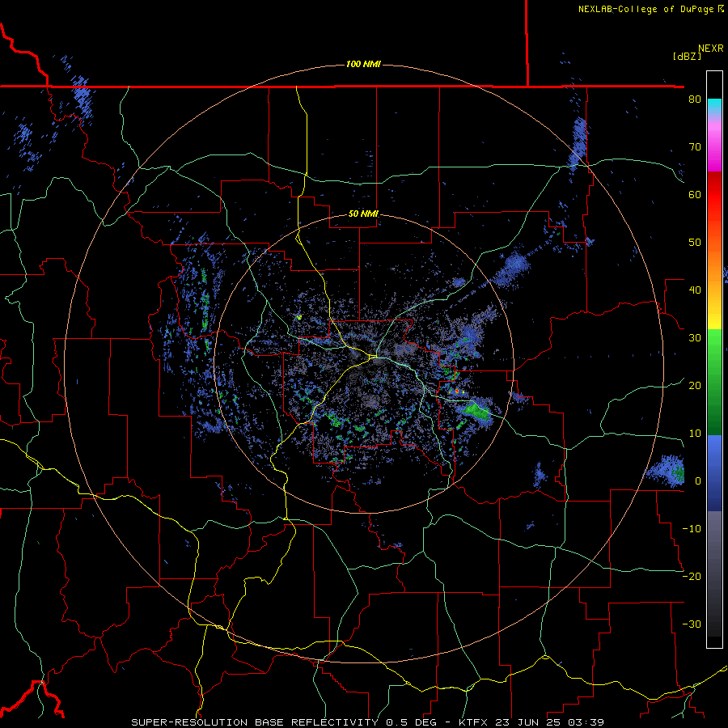The width and height of the screenshot is (728, 728).
Task: Click the 50 value on dBZ scale
Action: tap(695, 243)
